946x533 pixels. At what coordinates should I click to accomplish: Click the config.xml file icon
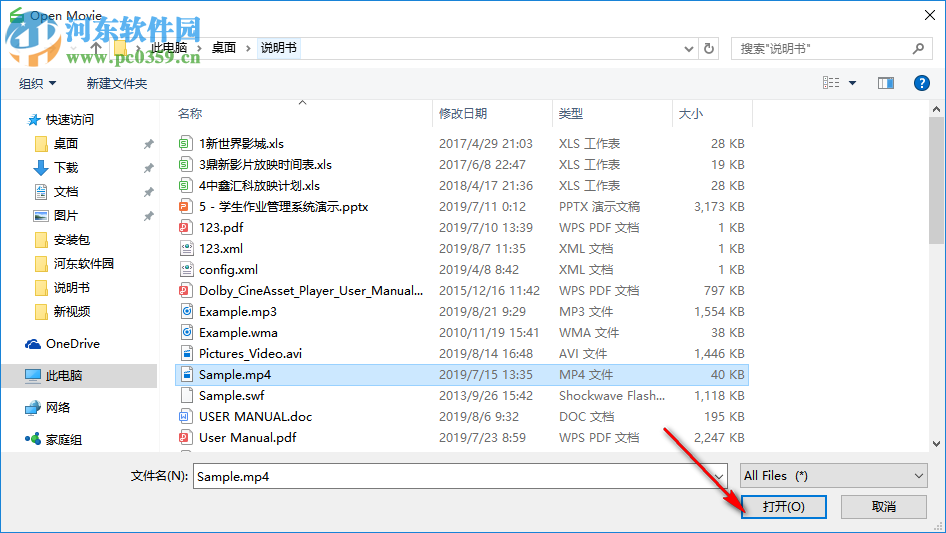click(x=186, y=269)
